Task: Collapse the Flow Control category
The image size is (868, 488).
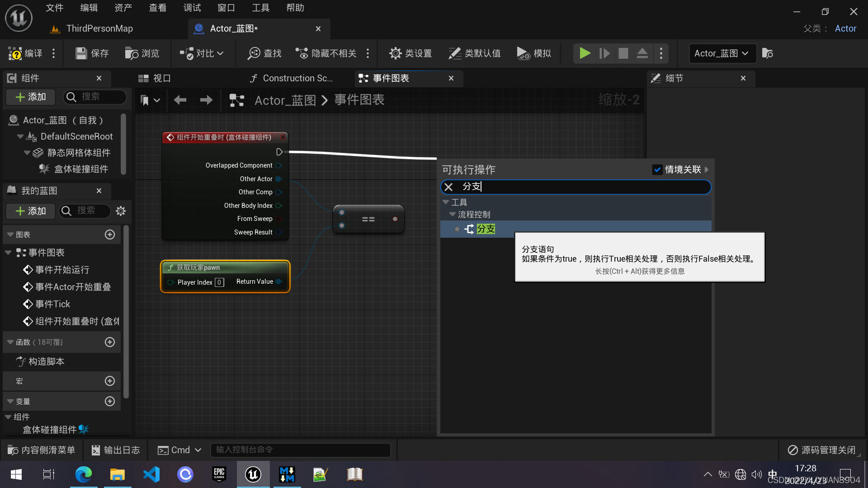Action: (453, 215)
